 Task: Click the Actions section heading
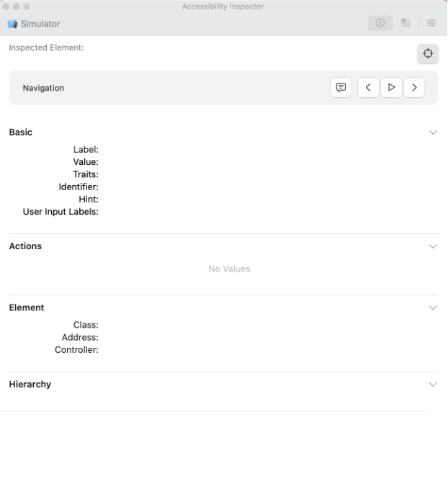pos(25,246)
